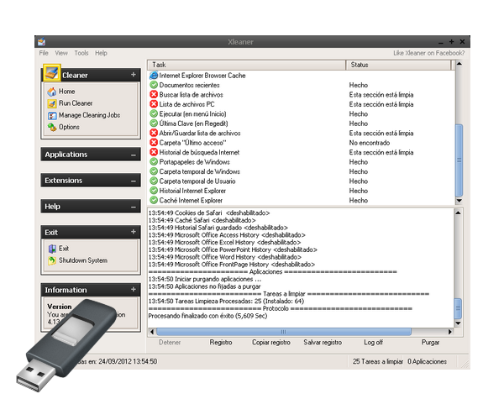The width and height of the screenshot is (504, 420).
Task: Click the Internet Explorer Browser Cache icon
Action: pos(154,76)
